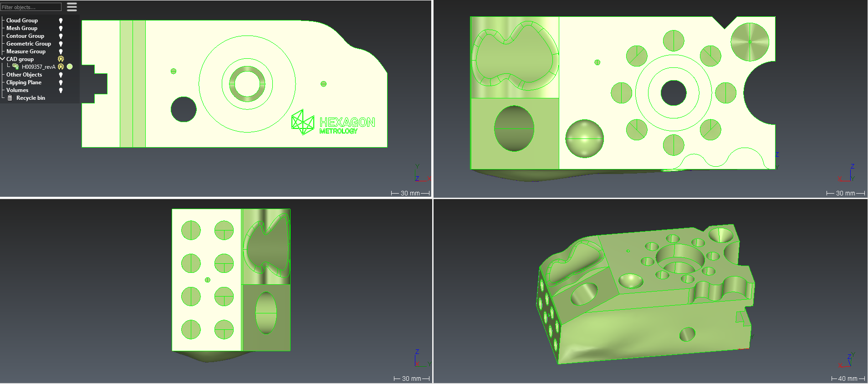Select the Other Objects tree row
Viewport: 868px width, 384px height.
[x=24, y=75]
